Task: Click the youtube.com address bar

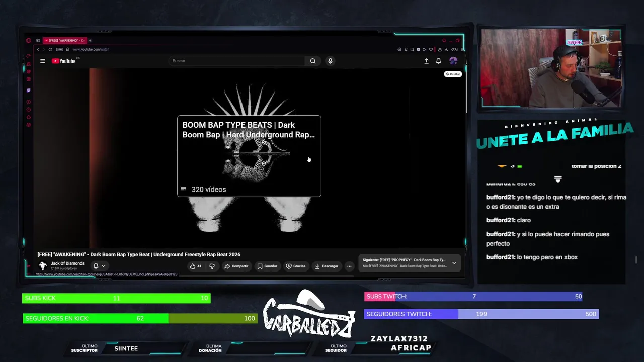Action: 91,49
